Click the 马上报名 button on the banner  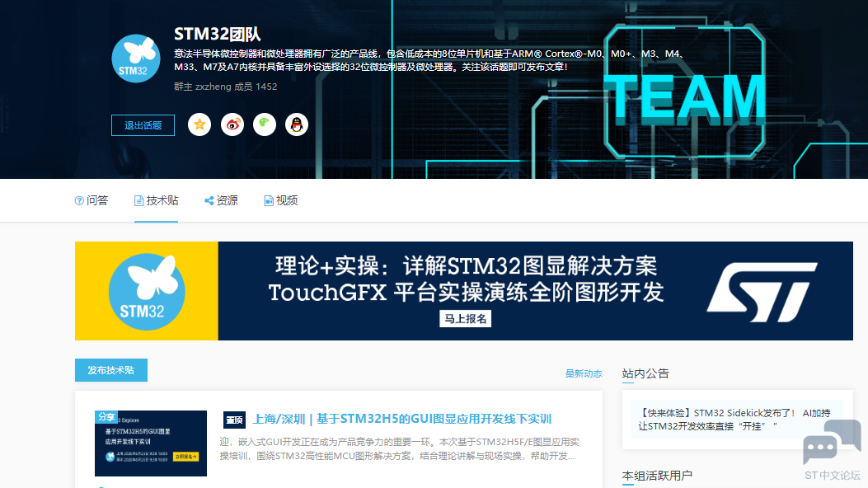pyautogui.click(x=466, y=319)
